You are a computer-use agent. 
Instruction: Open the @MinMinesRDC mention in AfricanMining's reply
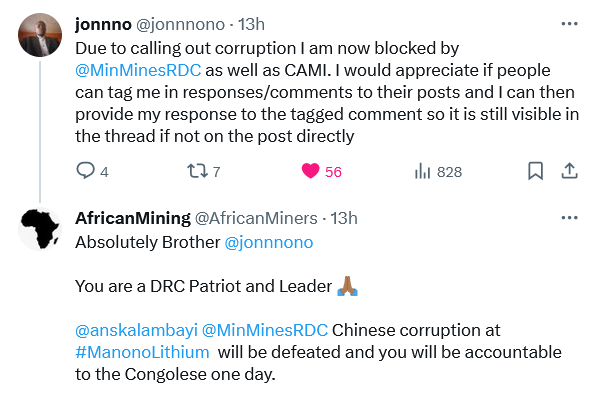click(x=265, y=330)
